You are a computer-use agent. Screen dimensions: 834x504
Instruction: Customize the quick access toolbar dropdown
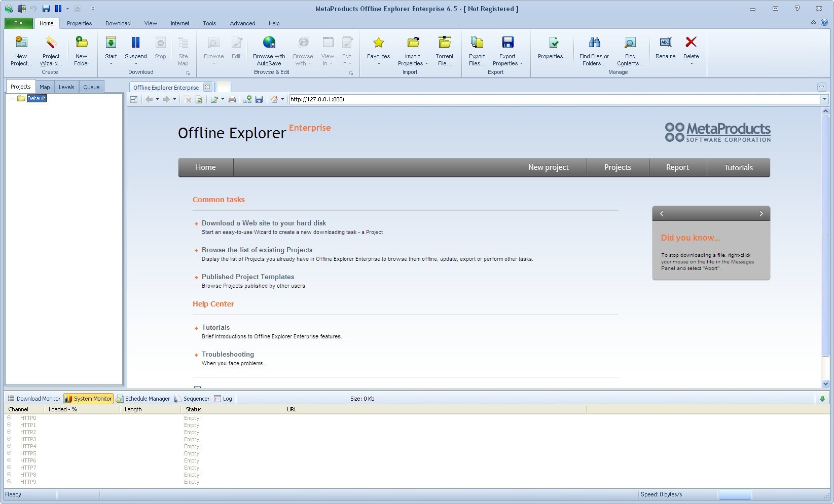[93, 9]
